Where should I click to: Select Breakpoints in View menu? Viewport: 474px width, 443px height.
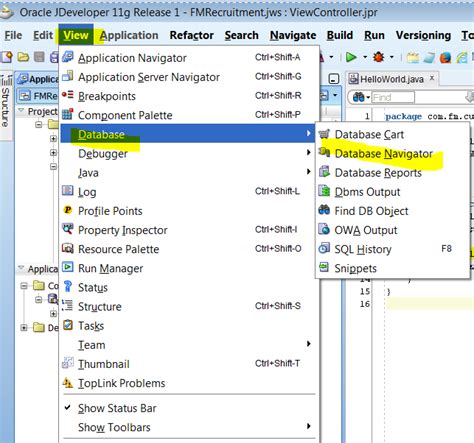pyautogui.click(x=188, y=96)
